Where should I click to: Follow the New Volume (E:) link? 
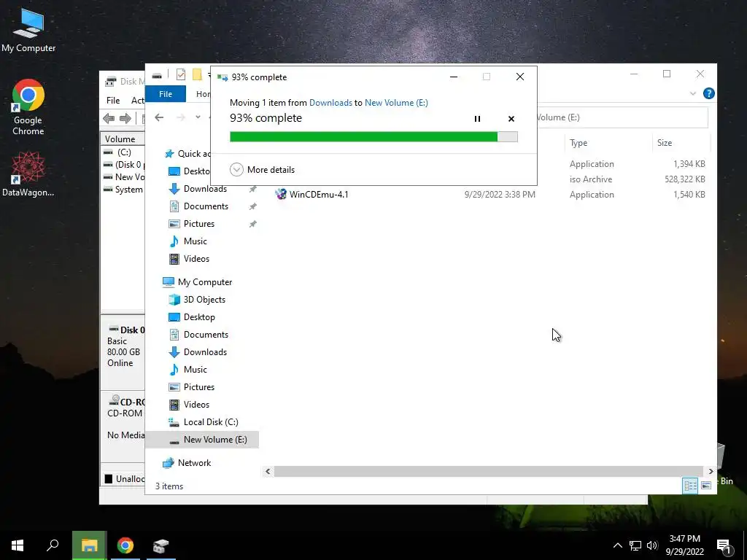(396, 102)
